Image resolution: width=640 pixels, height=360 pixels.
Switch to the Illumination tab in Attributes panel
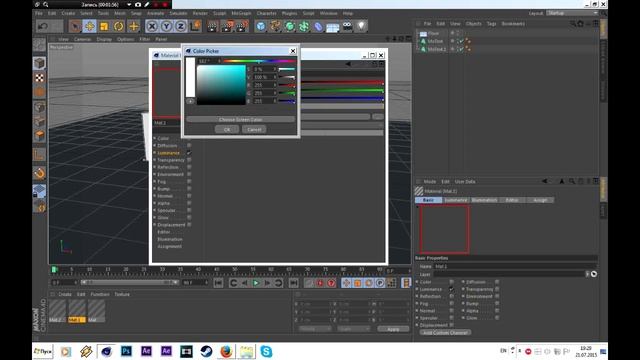pyautogui.click(x=484, y=200)
